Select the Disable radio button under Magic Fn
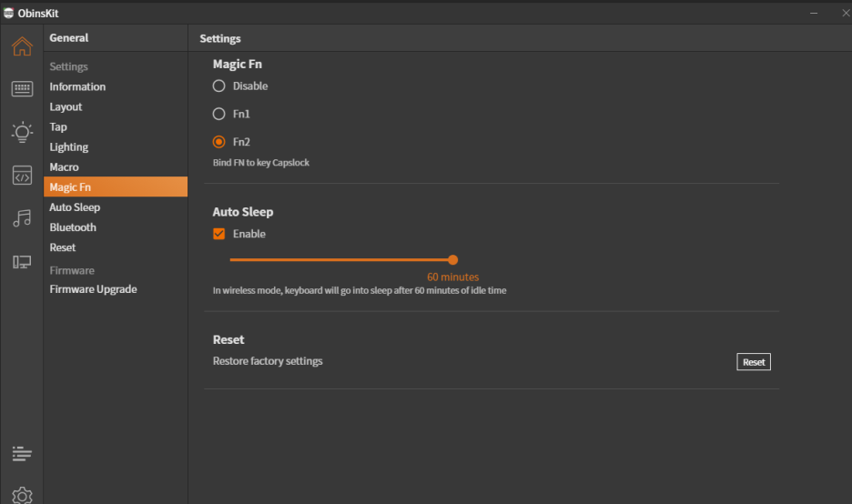Screen dimensions: 852x504 [218, 86]
